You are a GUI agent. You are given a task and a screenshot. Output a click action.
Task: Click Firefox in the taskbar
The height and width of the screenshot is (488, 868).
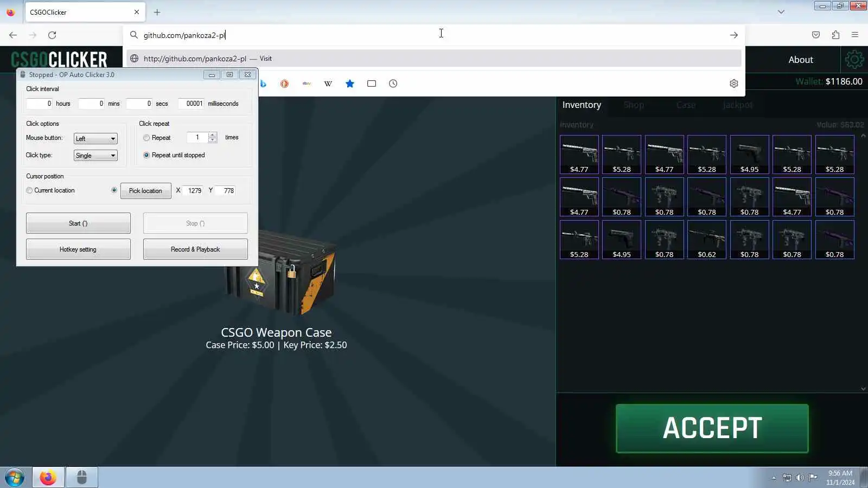pos(48,478)
